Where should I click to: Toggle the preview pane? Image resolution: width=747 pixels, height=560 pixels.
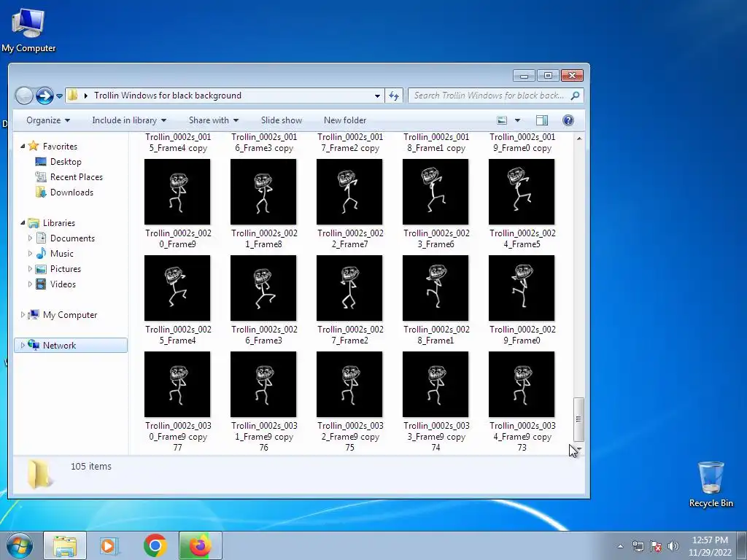[542, 120]
